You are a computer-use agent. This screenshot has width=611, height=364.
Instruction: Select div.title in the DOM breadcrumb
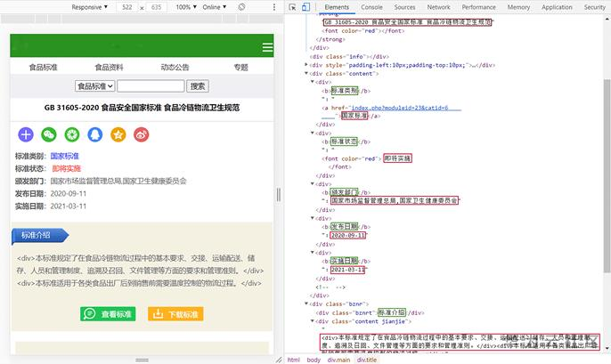367,360
